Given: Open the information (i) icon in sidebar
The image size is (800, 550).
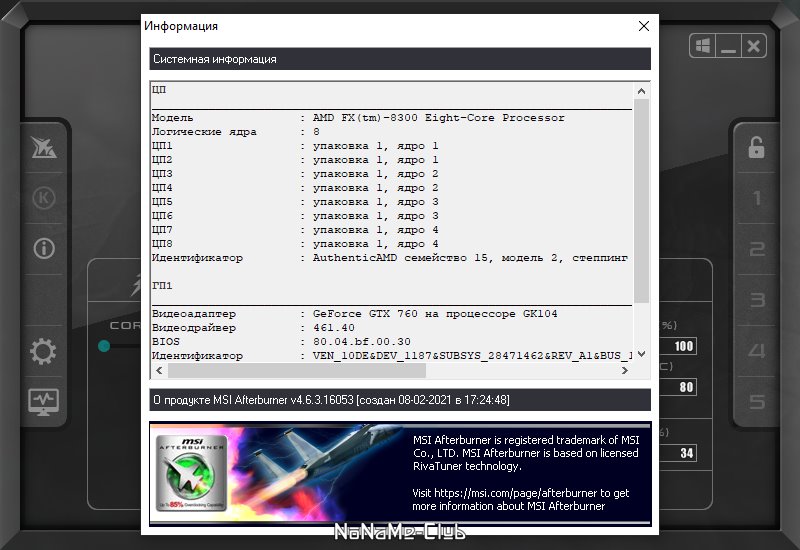Looking at the screenshot, I should (44, 248).
